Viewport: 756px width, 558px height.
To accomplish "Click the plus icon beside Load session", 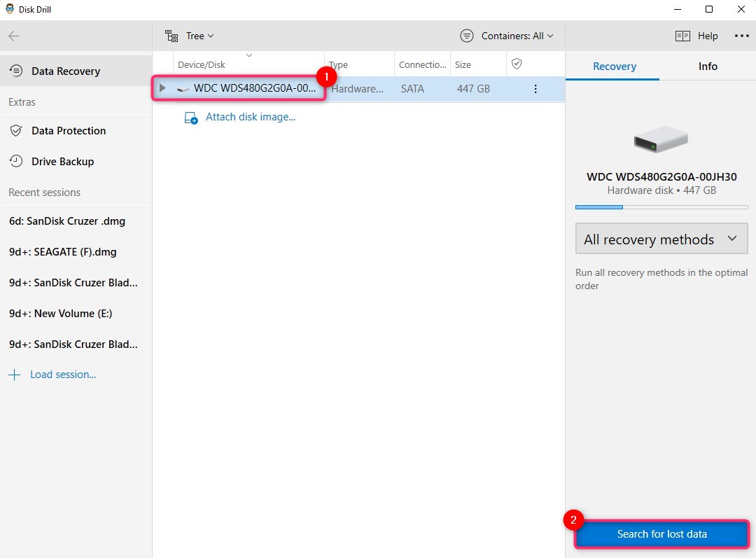I will pos(15,375).
